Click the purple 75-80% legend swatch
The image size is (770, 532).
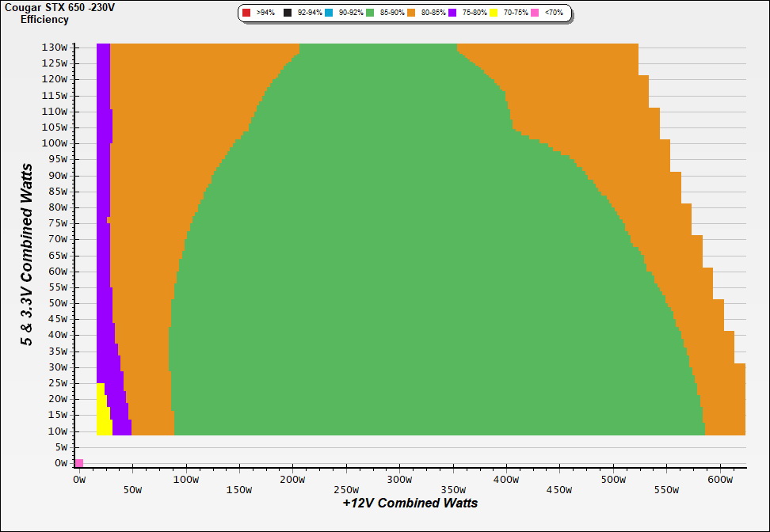point(453,13)
